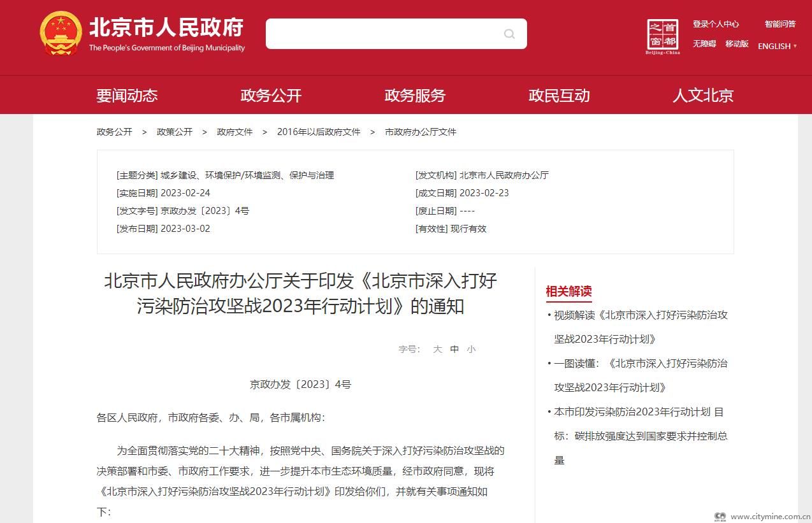Switch to 移动版 mobile version
Screen dimensions: 812x523
click(737, 44)
